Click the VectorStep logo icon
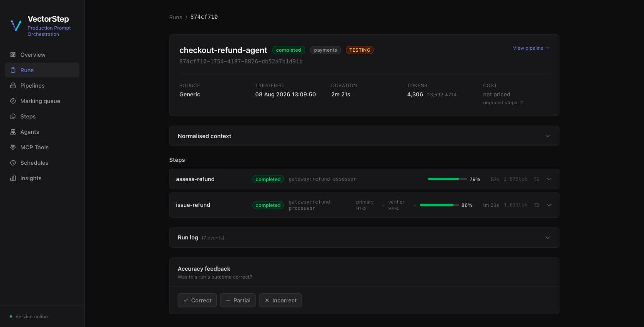The height and width of the screenshot is (327, 644). pos(16,25)
